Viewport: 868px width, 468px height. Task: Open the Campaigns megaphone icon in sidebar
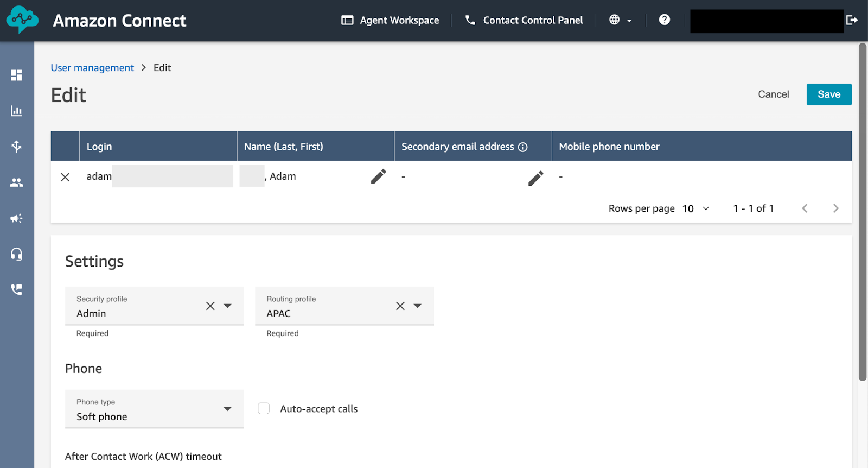click(16, 218)
